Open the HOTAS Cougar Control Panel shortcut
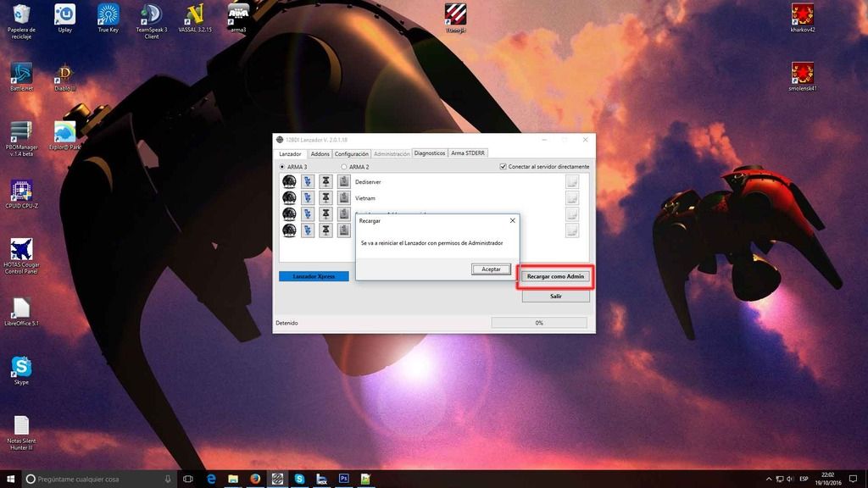868x488 pixels. (x=21, y=256)
